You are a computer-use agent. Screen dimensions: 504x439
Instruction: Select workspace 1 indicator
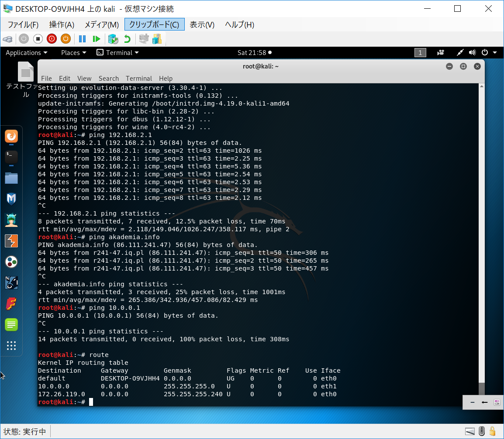pos(420,53)
